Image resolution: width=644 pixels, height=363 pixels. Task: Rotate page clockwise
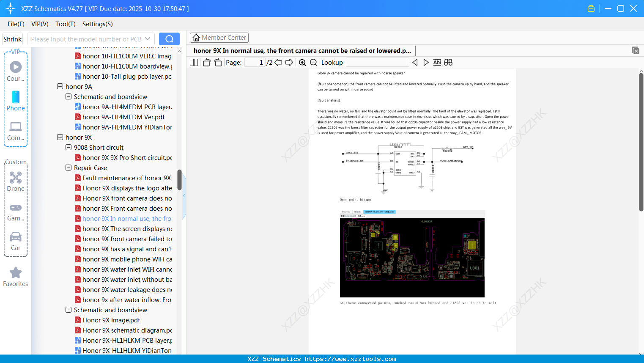218,62
